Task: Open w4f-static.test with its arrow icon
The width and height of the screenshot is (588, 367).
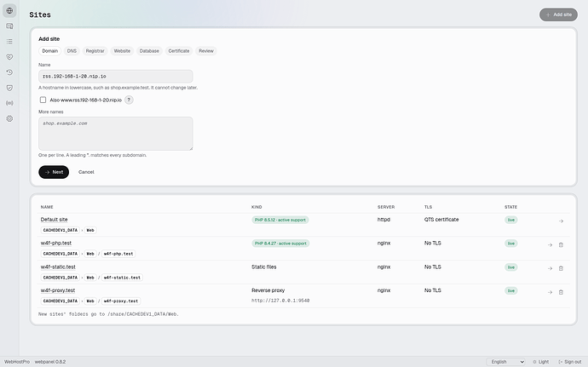Action: pos(550,268)
